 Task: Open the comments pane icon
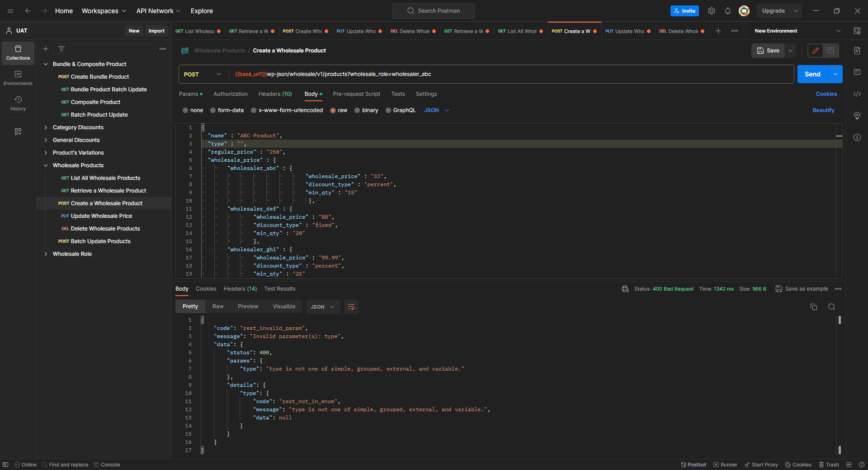(x=857, y=72)
